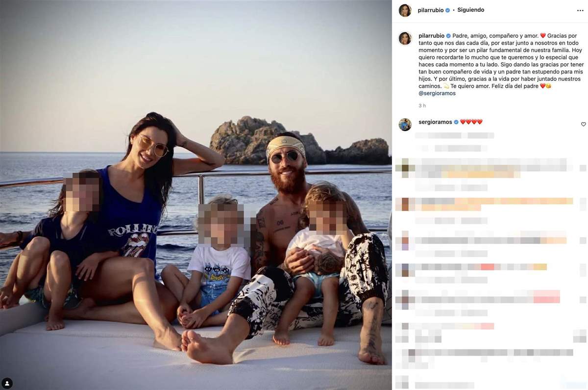Image resolution: width=588 pixels, height=390 pixels.
Task: Click the verified badge in the caption
Action: click(x=448, y=36)
